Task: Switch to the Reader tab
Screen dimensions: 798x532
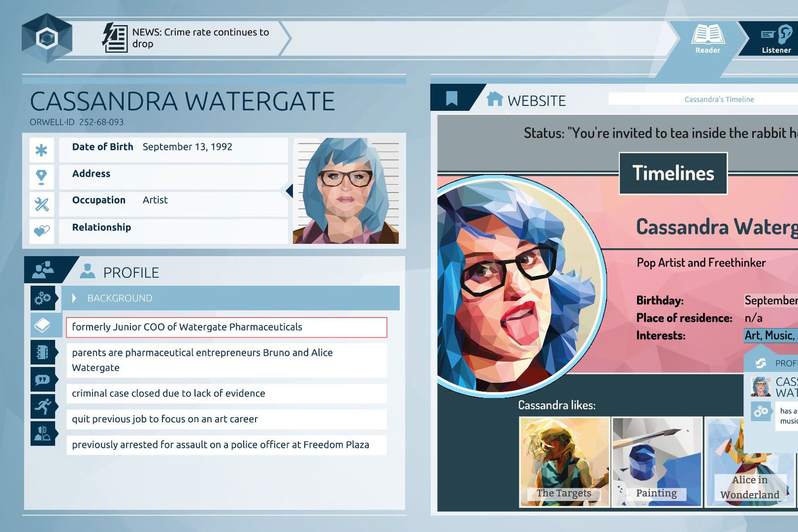Action: coord(708,38)
